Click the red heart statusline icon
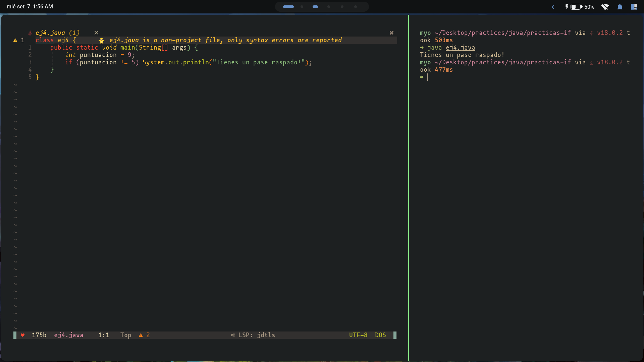This screenshot has height=362, width=644. [23, 335]
